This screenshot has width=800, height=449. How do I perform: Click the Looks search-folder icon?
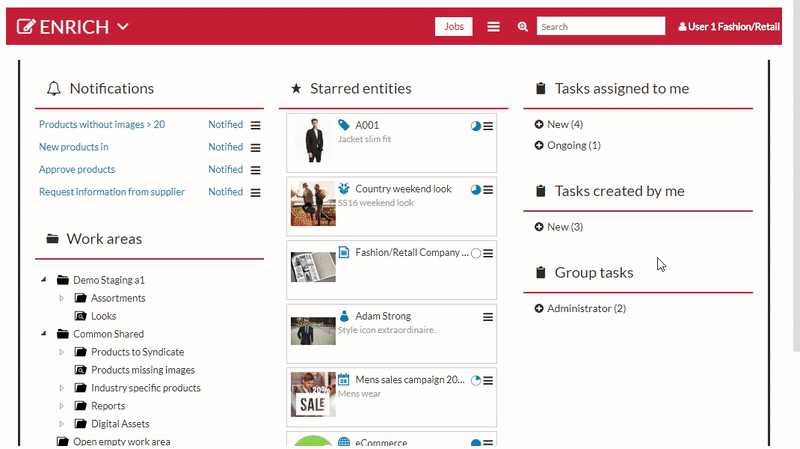[81, 316]
